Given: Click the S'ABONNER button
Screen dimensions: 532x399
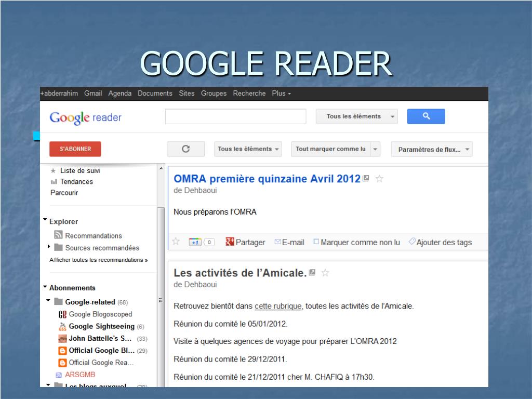Looking at the screenshot, I should (x=75, y=149).
